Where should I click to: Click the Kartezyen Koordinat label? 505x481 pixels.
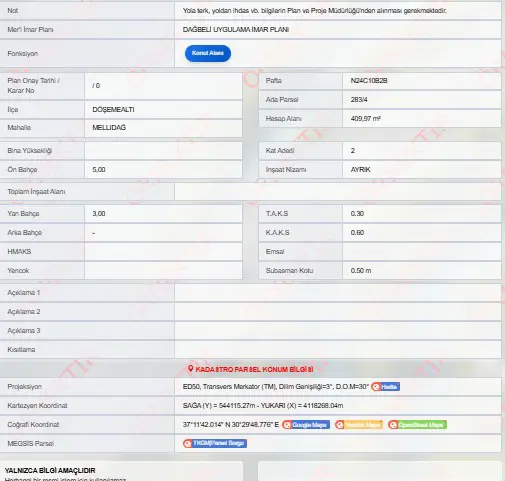point(37,406)
